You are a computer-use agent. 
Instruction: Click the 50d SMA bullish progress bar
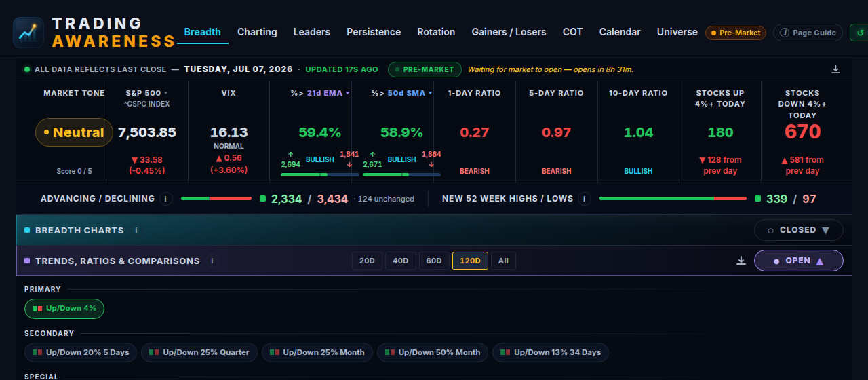pos(401,175)
